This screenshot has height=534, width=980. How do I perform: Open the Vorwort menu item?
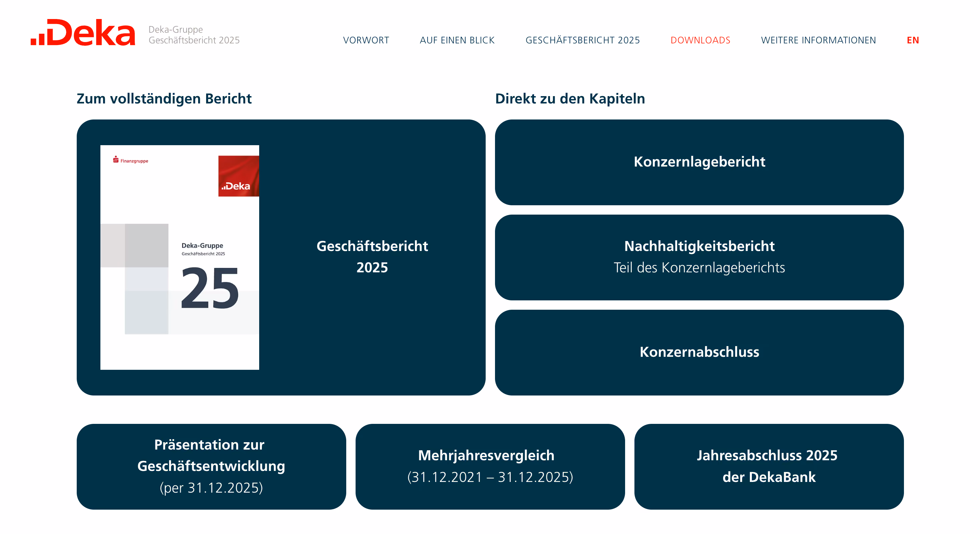coord(366,40)
